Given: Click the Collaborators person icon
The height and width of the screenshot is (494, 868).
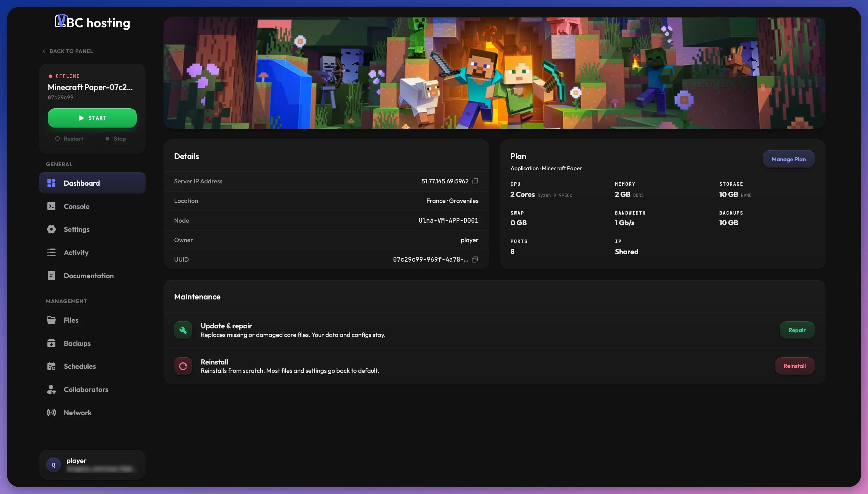Looking at the screenshot, I should (x=51, y=389).
